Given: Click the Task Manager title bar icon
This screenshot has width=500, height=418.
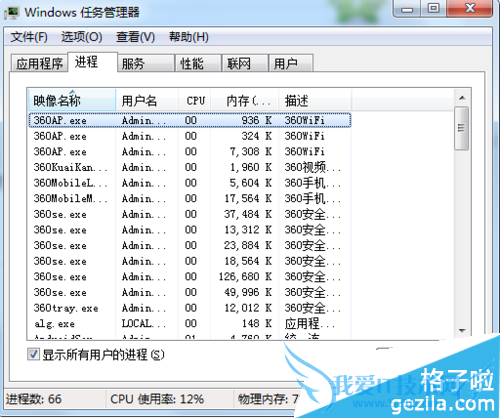Looking at the screenshot, I should click(x=11, y=13).
